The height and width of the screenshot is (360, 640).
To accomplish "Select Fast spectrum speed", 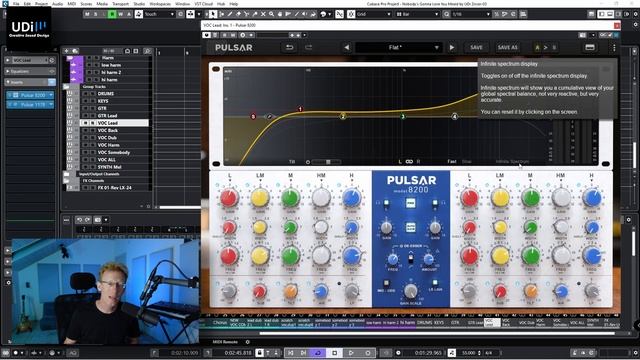I will pos(452,162).
